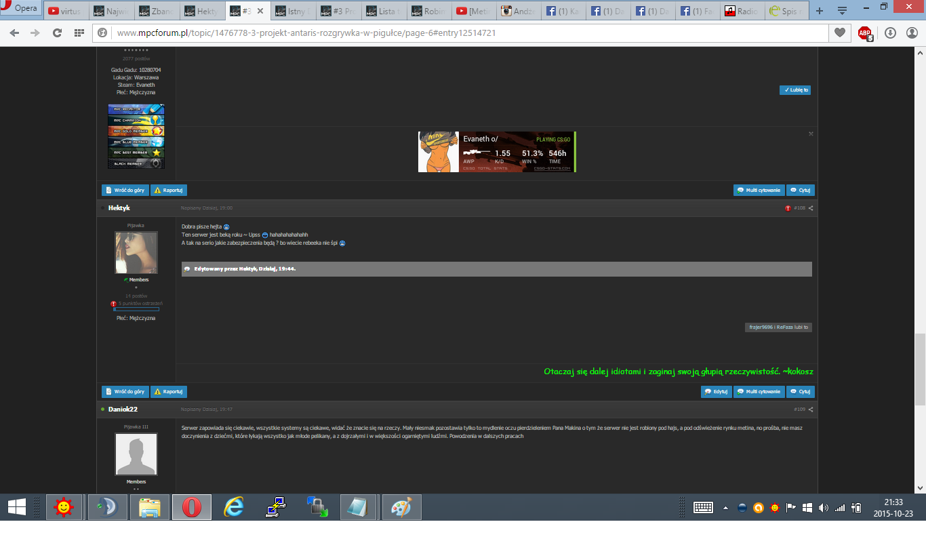Screen dimensions: 926x560
Task: Open the volume control tray icon
Action: click(x=824, y=508)
